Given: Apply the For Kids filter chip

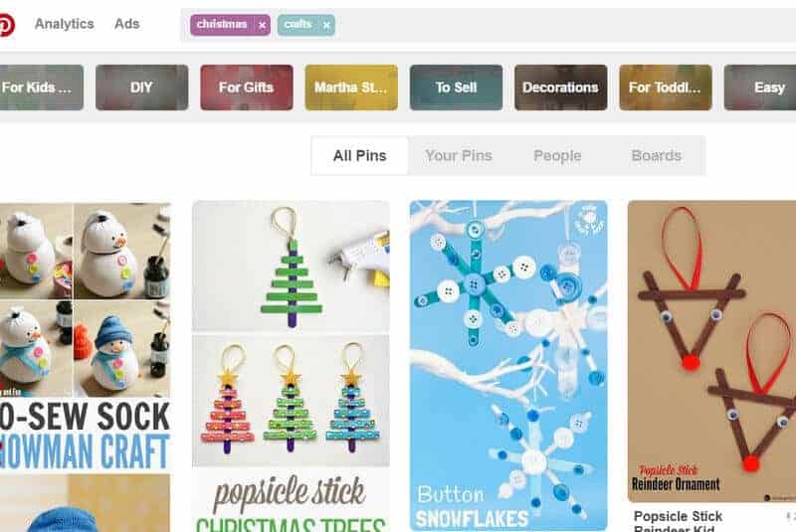Looking at the screenshot, I should pyautogui.click(x=42, y=88).
